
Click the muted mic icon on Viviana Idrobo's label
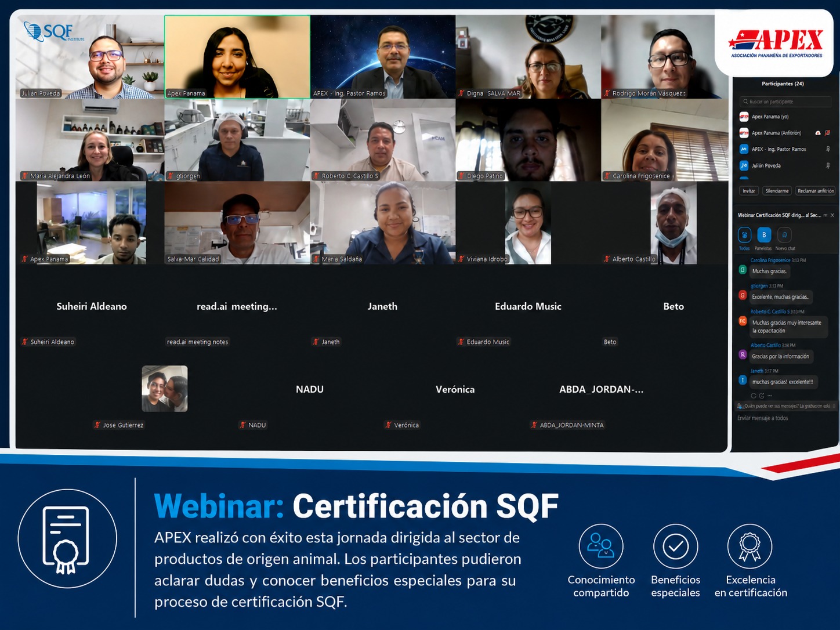tap(462, 259)
